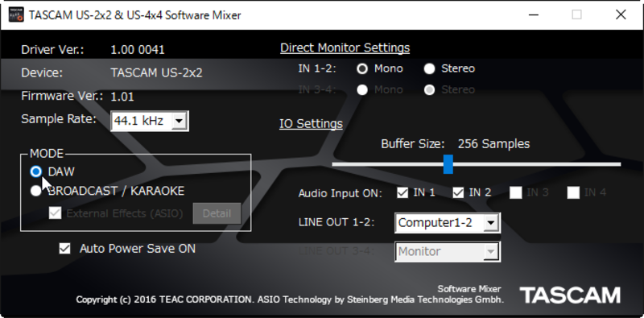
Task: Click the Copyright TEAC CORPORATION text
Action: click(290, 299)
